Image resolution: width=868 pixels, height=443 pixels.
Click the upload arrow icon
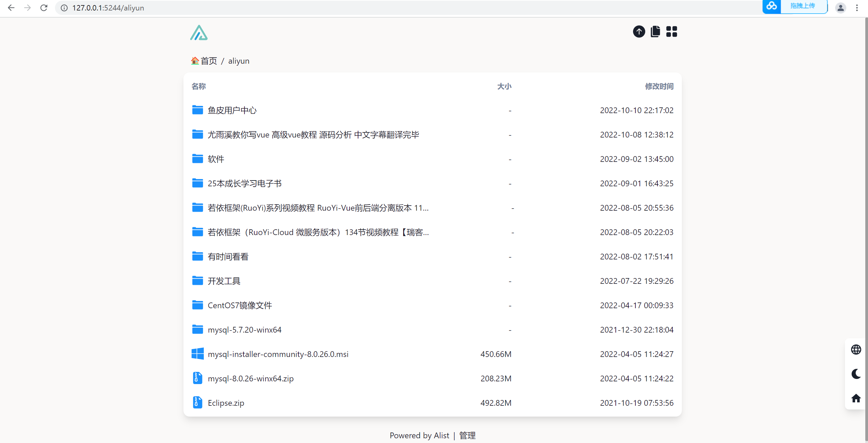point(639,31)
